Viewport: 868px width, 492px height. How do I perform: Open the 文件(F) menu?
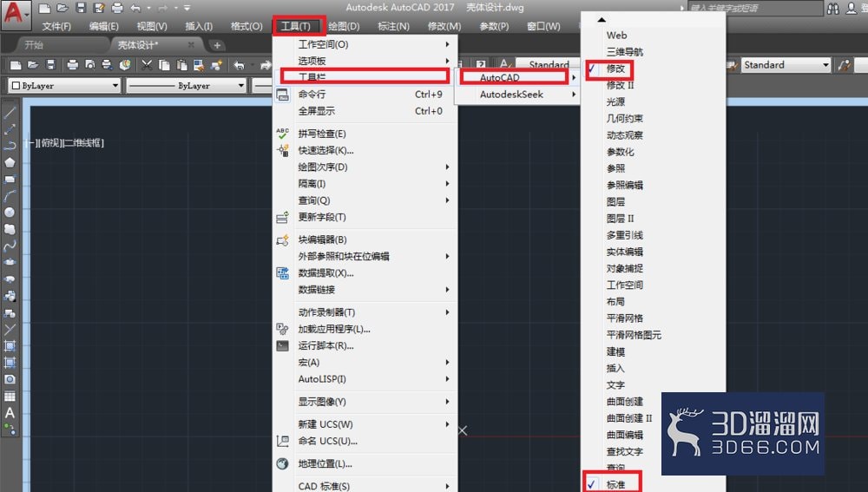(x=56, y=26)
